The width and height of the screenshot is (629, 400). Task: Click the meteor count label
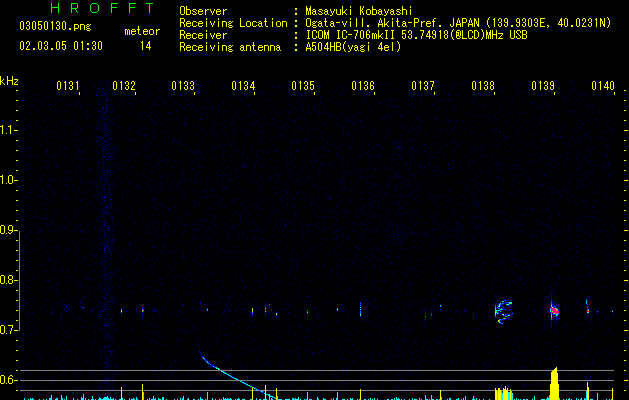pyautogui.click(x=142, y=31)
